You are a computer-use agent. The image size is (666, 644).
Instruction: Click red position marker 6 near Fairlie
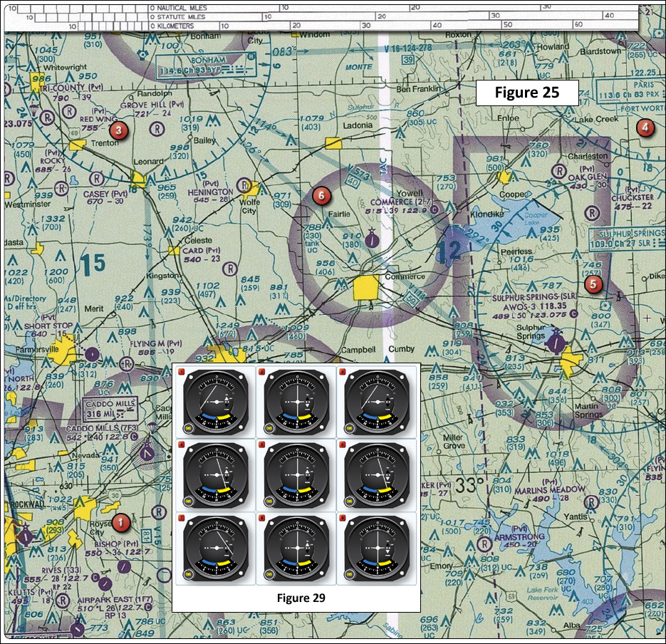321,194
